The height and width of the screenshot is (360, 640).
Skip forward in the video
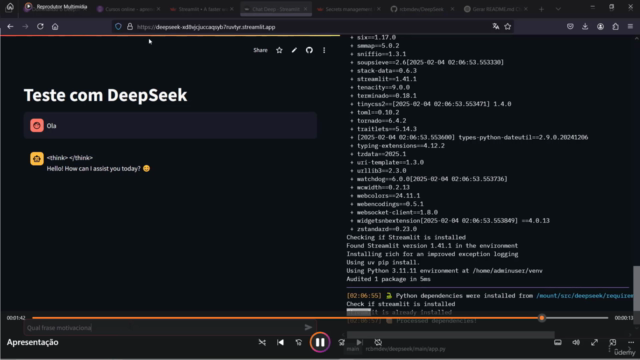(341, 342)
